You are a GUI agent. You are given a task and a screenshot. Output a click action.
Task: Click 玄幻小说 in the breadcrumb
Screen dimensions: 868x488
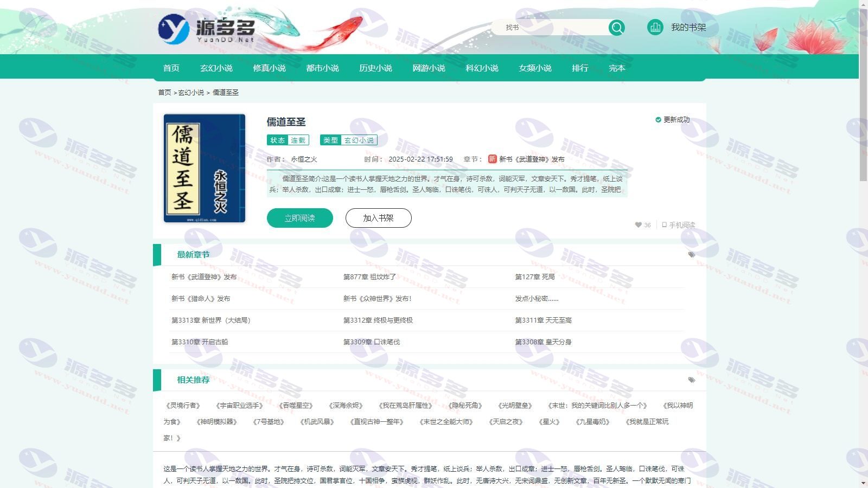point(191,93)
